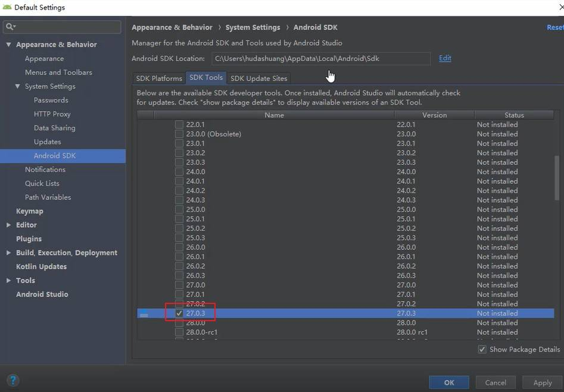Screen dimensions: 564x392
Task: Click the Android SDK Location path field
Action: [x=321, y=58]
